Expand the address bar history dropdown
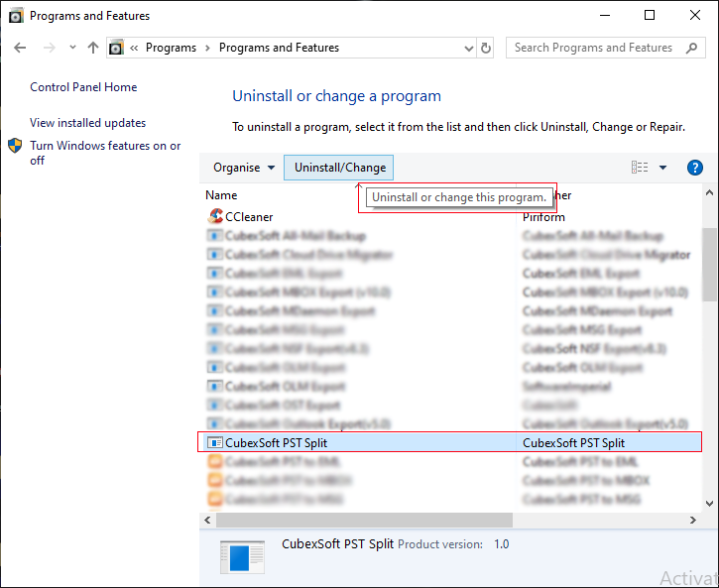The width and height of the screenshot is (719, 588). (469, 48)
